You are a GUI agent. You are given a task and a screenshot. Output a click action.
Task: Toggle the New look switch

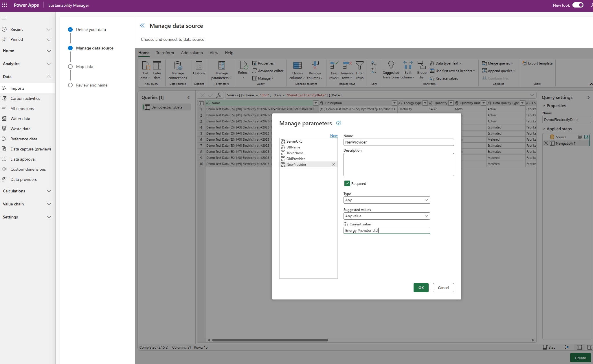point(578,5)
